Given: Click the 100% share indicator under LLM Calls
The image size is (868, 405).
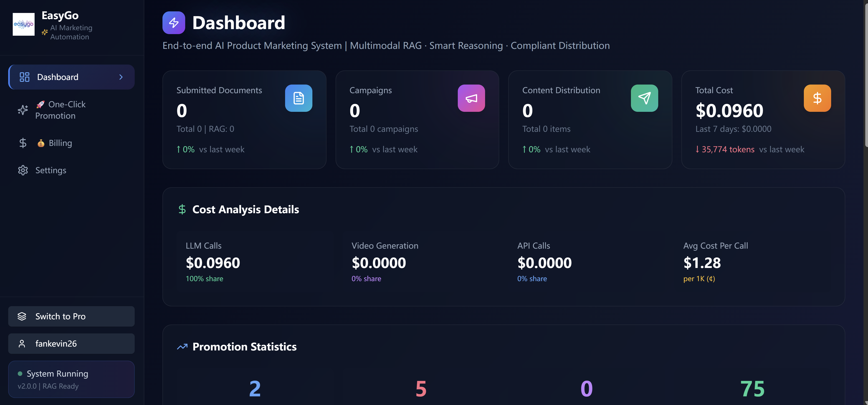Looking at the screenshot, I should coord(205,279).
